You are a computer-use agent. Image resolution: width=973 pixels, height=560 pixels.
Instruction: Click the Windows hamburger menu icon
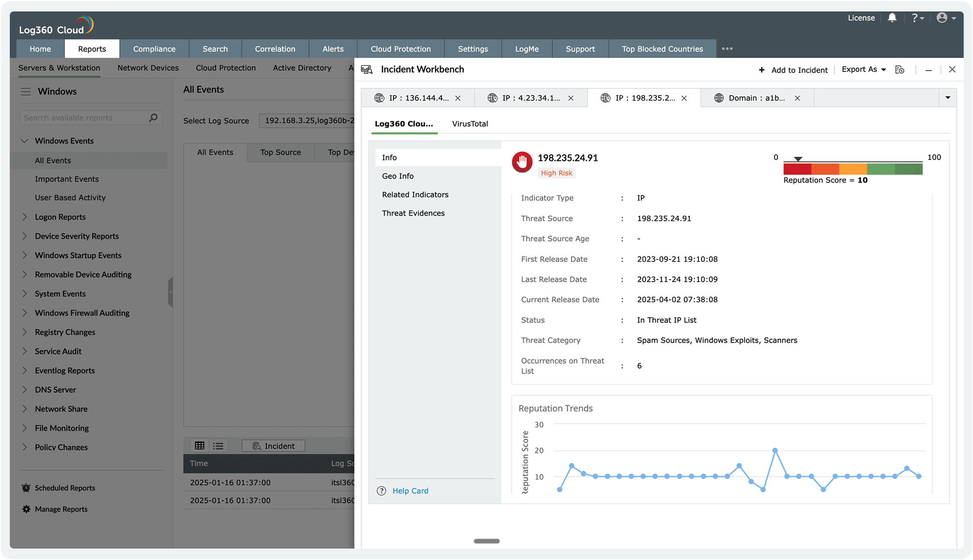[x=26, y=91]
